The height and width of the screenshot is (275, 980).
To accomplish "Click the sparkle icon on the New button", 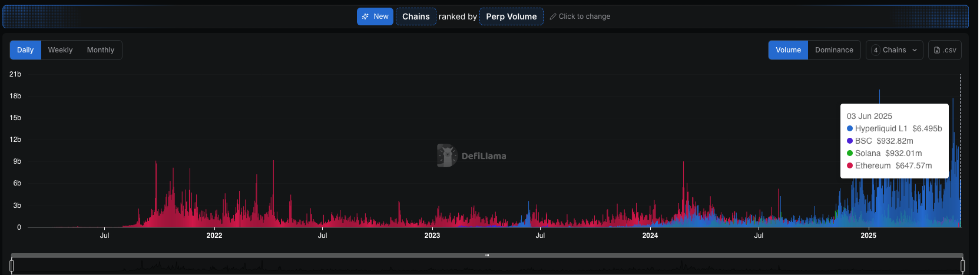I will click(x=365, y=16).
